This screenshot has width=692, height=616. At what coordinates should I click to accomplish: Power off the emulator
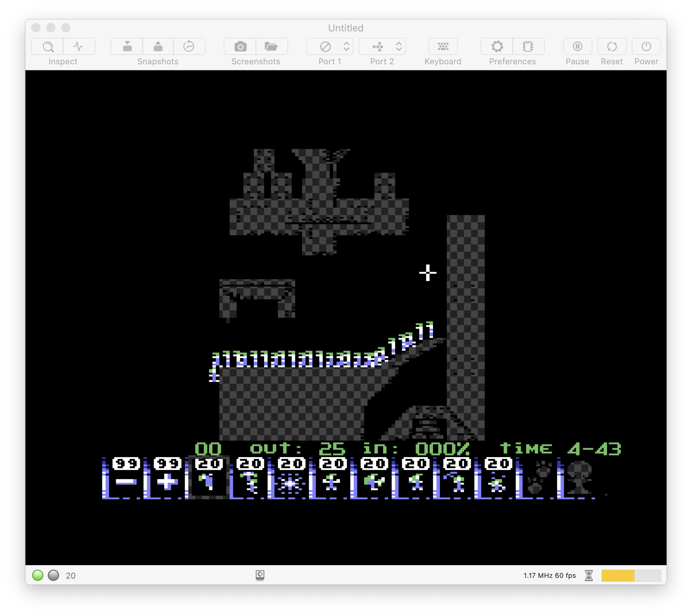646,47
